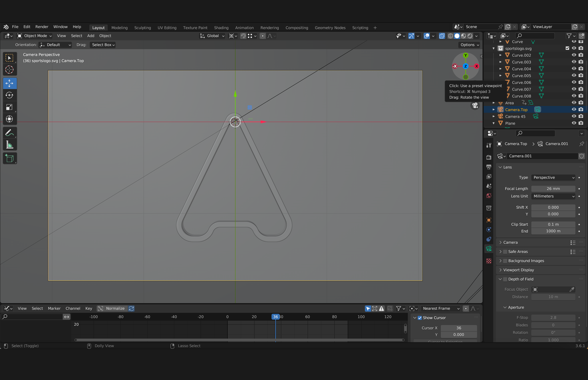Screen dimensions: 588x380
Task: Click the Marker menu in graph editor
Action: (x=54, y=309)
